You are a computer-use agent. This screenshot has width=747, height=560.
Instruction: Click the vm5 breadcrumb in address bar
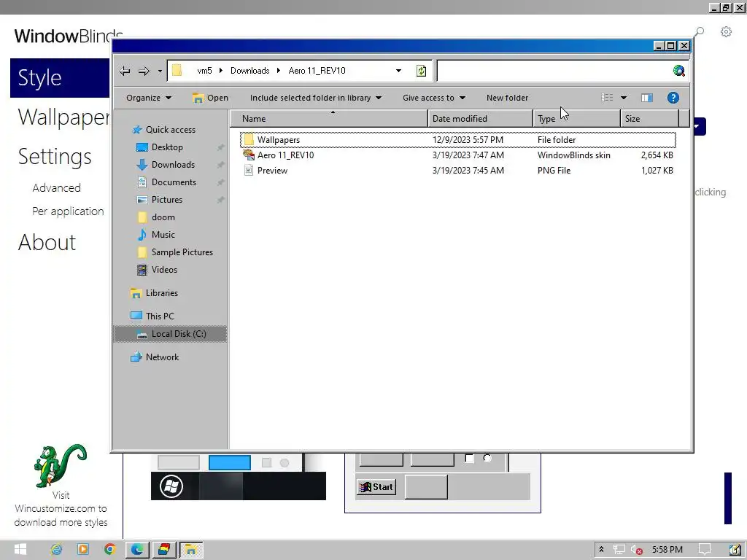tap(204, 71)
